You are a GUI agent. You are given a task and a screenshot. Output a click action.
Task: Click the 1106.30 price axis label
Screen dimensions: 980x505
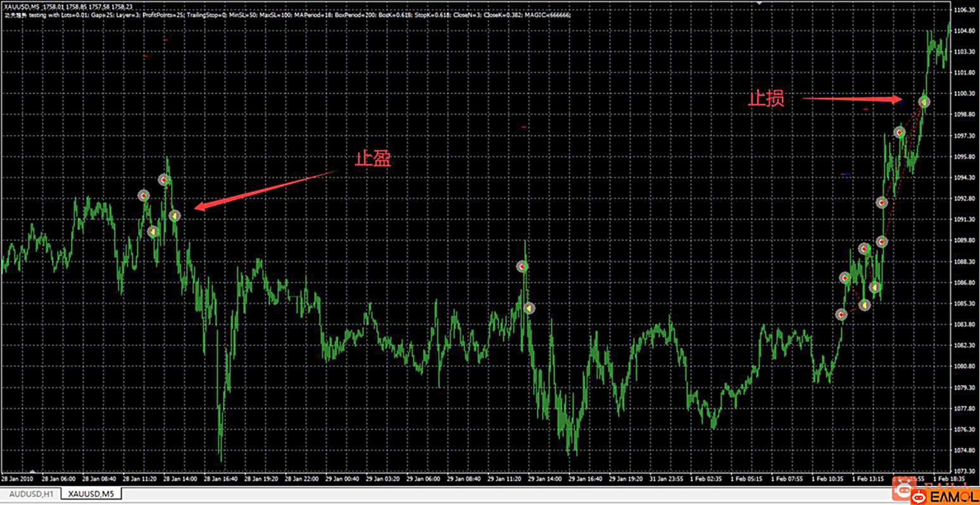coord(965,9)
